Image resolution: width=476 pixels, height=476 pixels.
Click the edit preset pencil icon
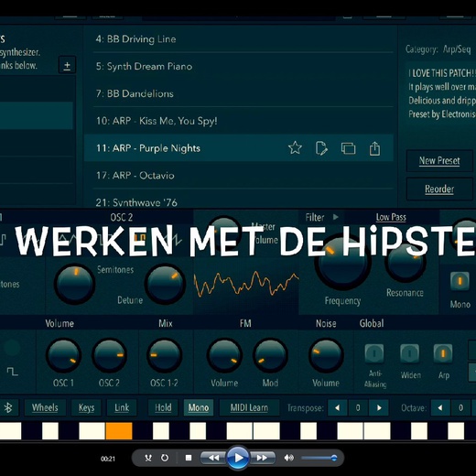[x=321, y=148]
